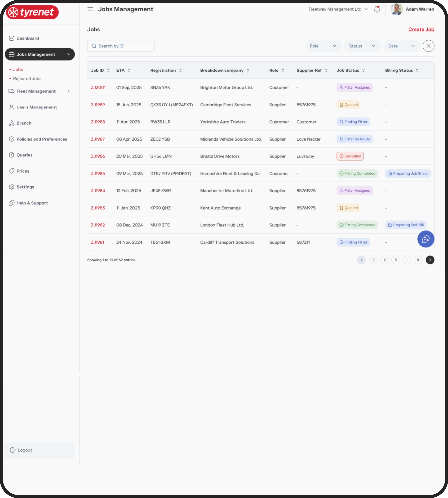448x498 pixels.
Task: Expand the Fleet Management submenu
Action: (x=40, y=91)
